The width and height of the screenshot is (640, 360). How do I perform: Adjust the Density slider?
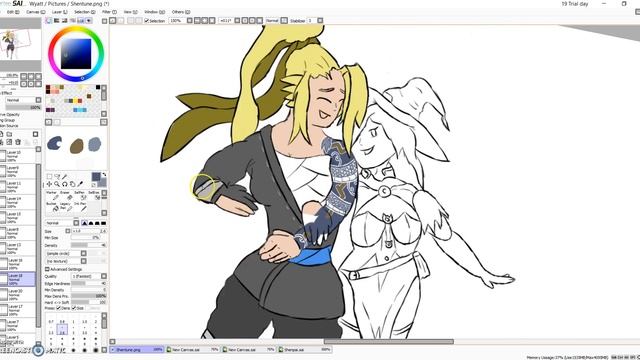[x=89, y=245]
